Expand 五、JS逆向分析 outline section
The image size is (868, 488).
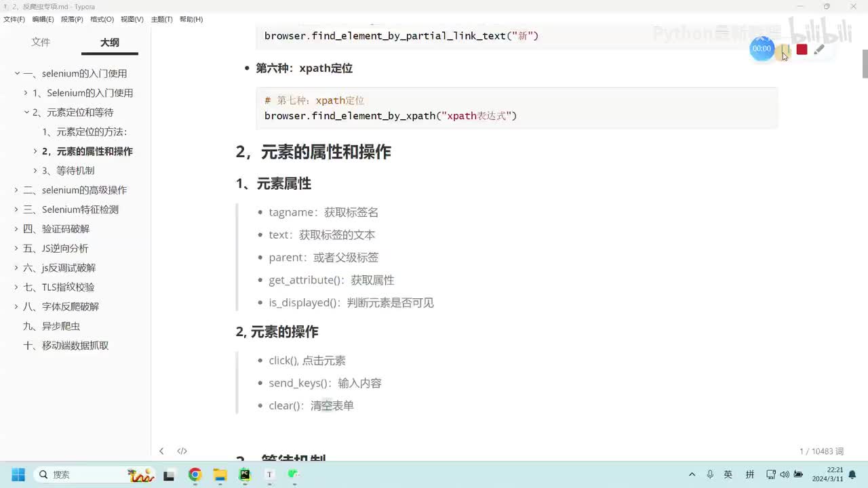pyautogui.click(x=17, y=249)
